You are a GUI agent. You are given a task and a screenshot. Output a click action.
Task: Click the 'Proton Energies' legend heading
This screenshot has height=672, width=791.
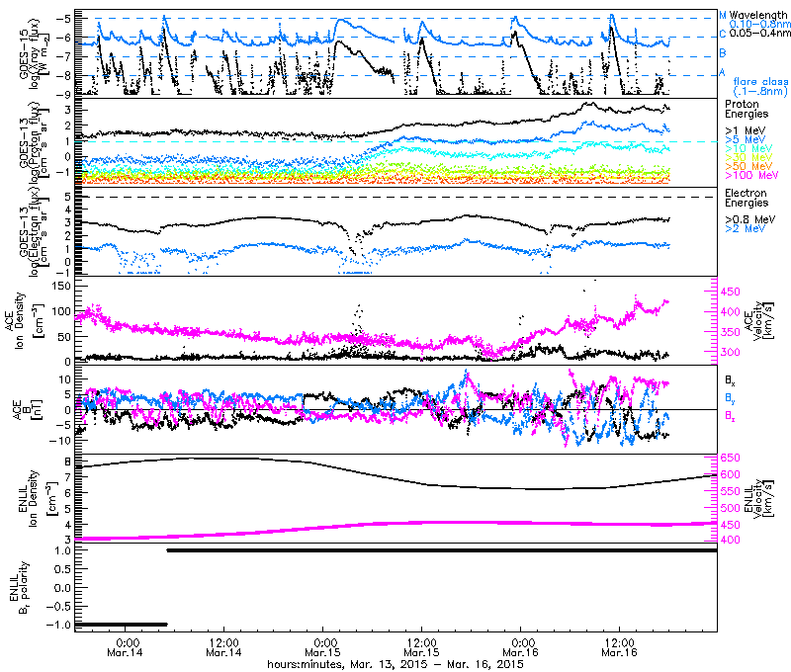(x=747, y=109)
